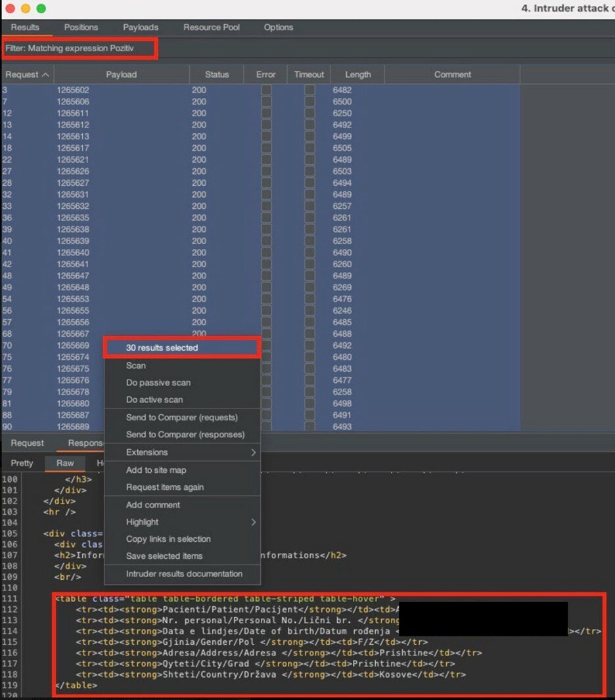Select result row with payload 1265647
The image size is (615, 700).
[x=261, y=275]
